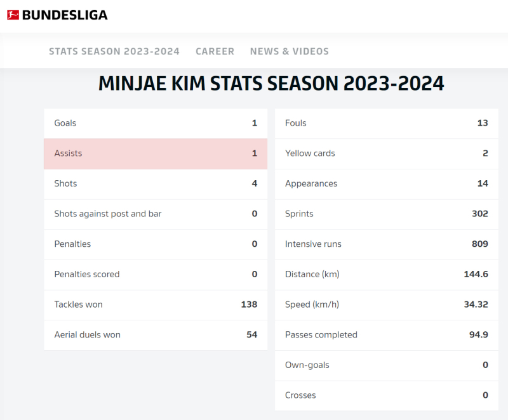Click the Yellow cards row
This screenshot has width=508, height=420.
click(387, 154)
